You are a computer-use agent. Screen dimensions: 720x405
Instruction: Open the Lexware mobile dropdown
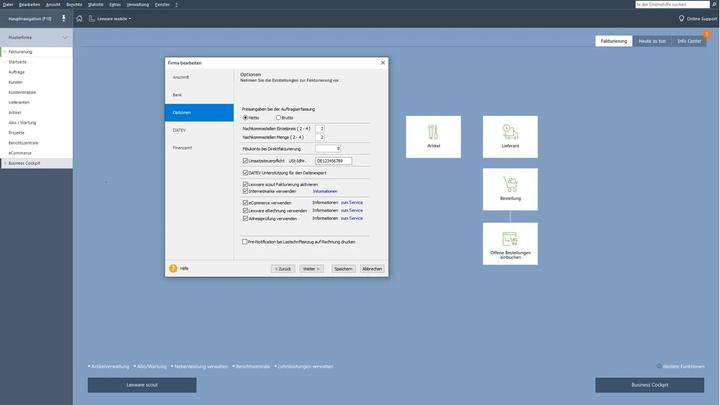pos(114,19)
